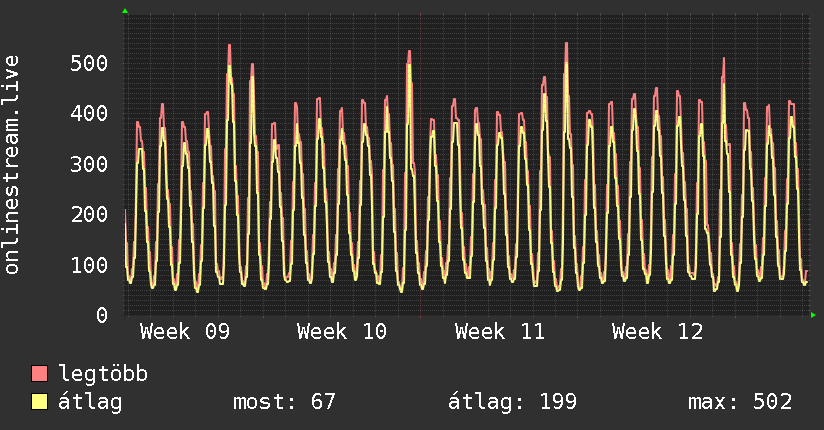Select the átlag legend label beside the yellow swatch
This screenshot has height=430, width=824.
(90, 402)
